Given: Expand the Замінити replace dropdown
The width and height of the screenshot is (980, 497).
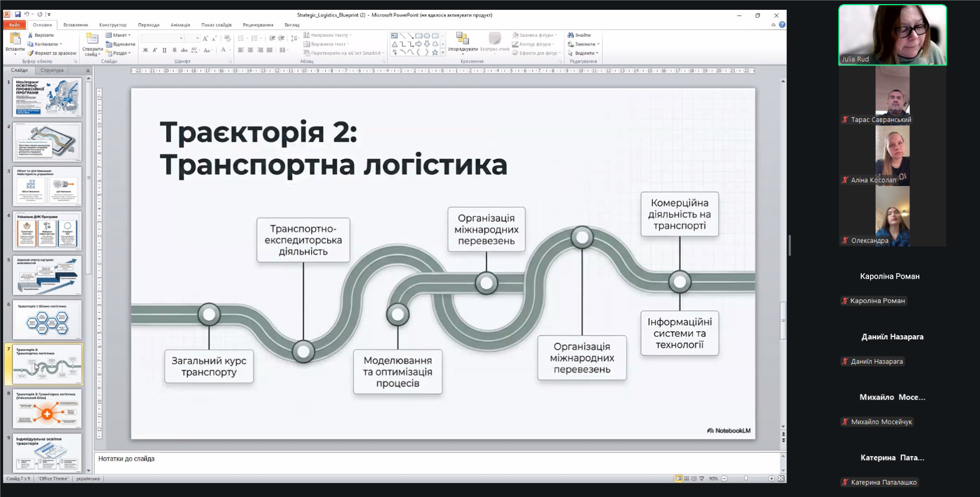Looking at the screenshot, I should tap(584, 44).
